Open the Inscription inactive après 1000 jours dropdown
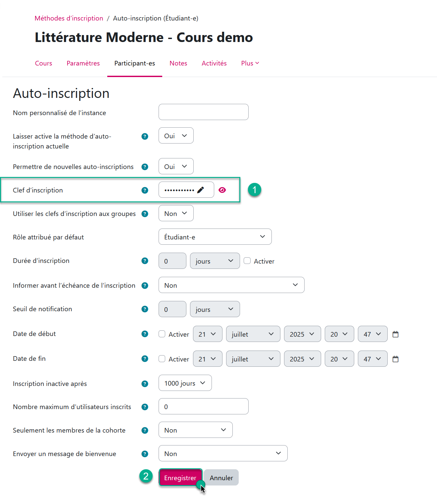The height and width of the screenshot is (504, 437). (x=185, y=383)
